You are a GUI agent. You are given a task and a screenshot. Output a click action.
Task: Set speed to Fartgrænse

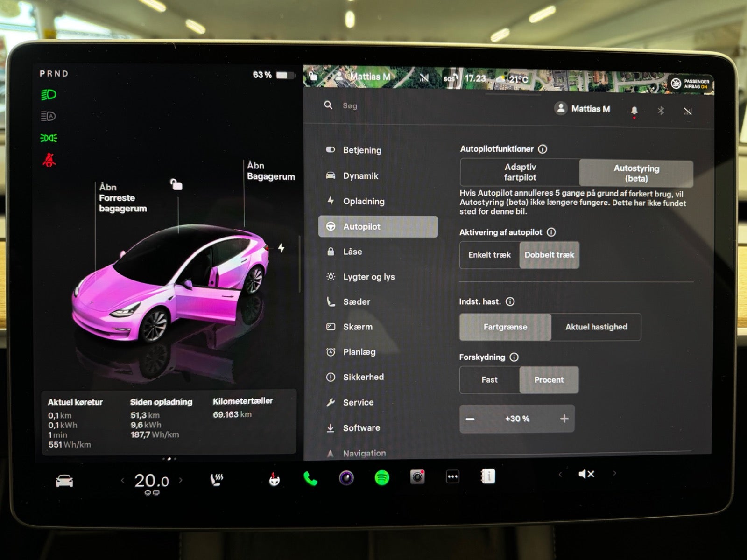click(505, 327)
